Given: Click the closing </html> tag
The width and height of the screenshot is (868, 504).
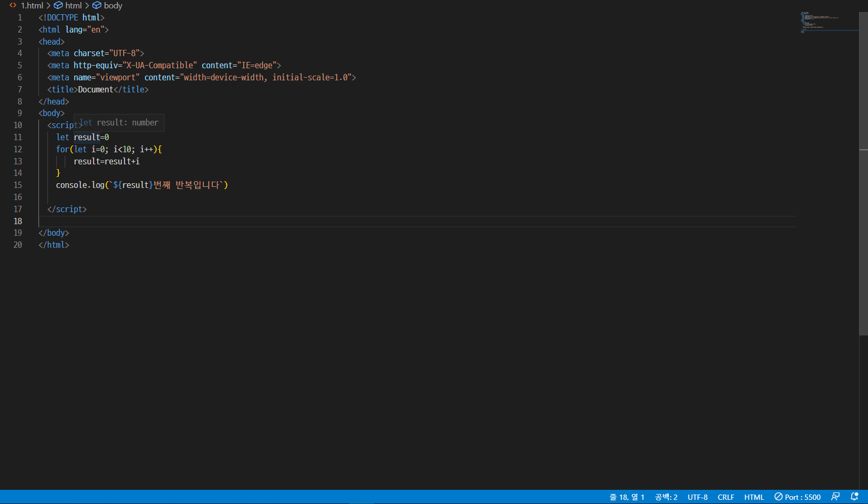Looking at the screenshot, I should (x=54, y=245).
